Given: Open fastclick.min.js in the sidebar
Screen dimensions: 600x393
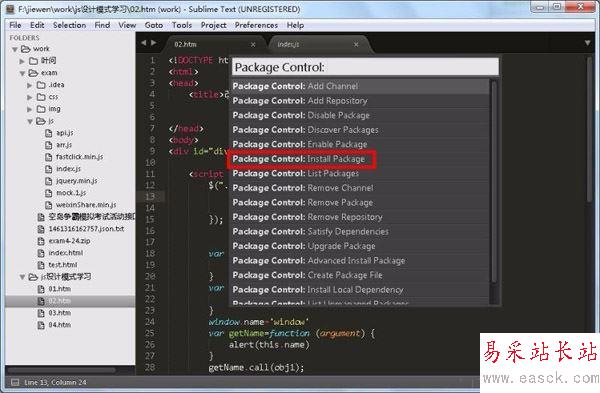Looking at the screenshot, I should [x=79, y=157].
